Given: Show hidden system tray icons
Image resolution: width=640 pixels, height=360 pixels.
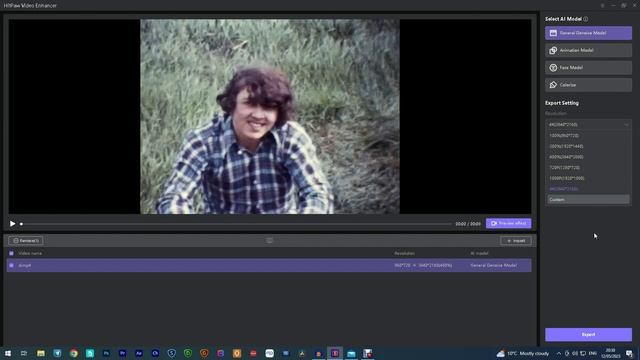Looking at the screenshot, I should (558, 353).
